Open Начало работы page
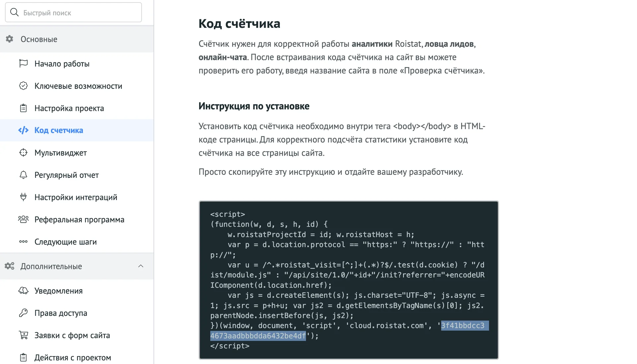The width and height of the screenshot is (637, 364). click(62, 64)
